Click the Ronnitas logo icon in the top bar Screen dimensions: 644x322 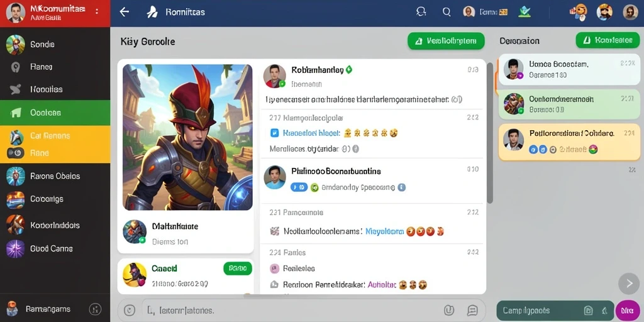pyautogui.click(x=152, y=13)
